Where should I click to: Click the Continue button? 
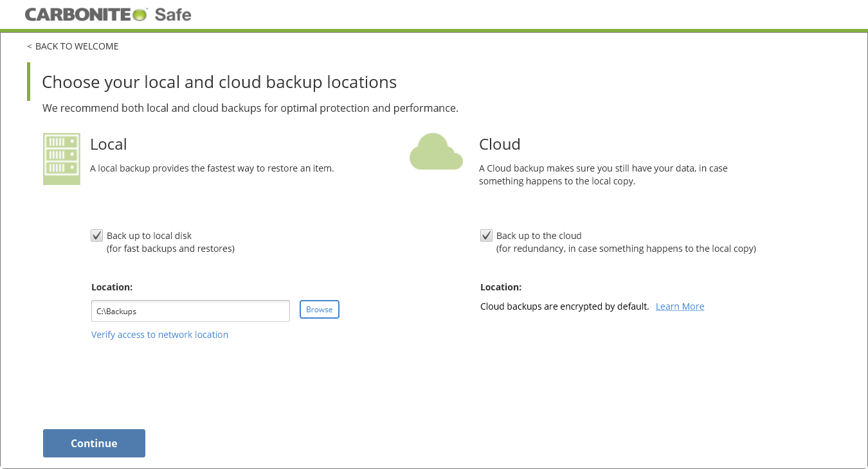[x=94, y=443]
